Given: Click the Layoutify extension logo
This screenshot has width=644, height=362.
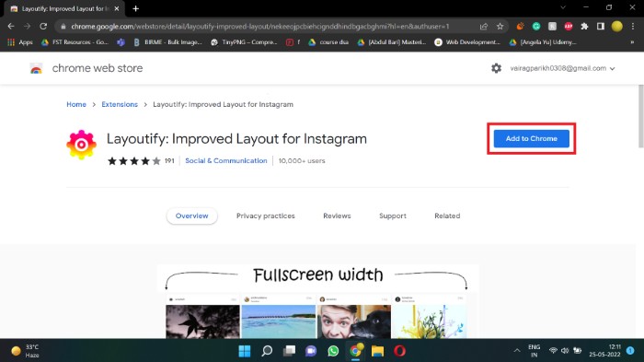Looking at the screenshot, I should 81,145.
